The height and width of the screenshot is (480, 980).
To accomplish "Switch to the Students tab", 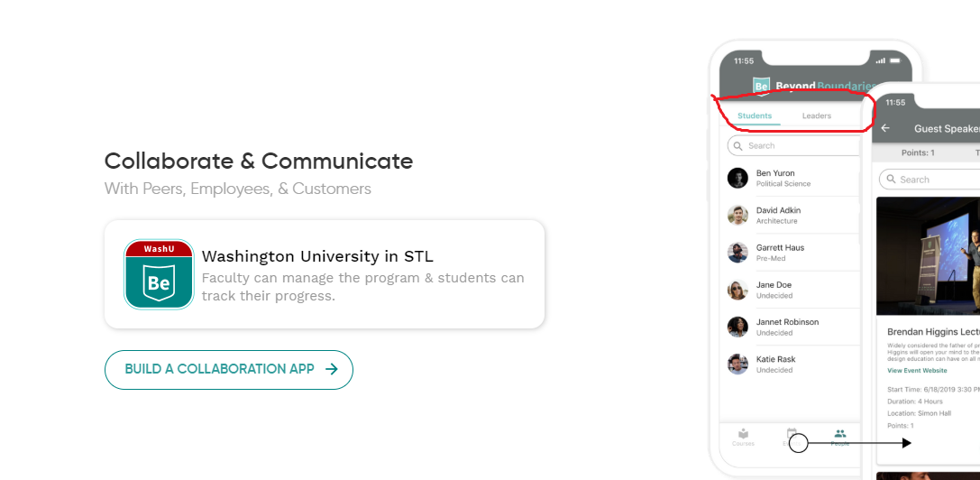I will click(755, 115).
